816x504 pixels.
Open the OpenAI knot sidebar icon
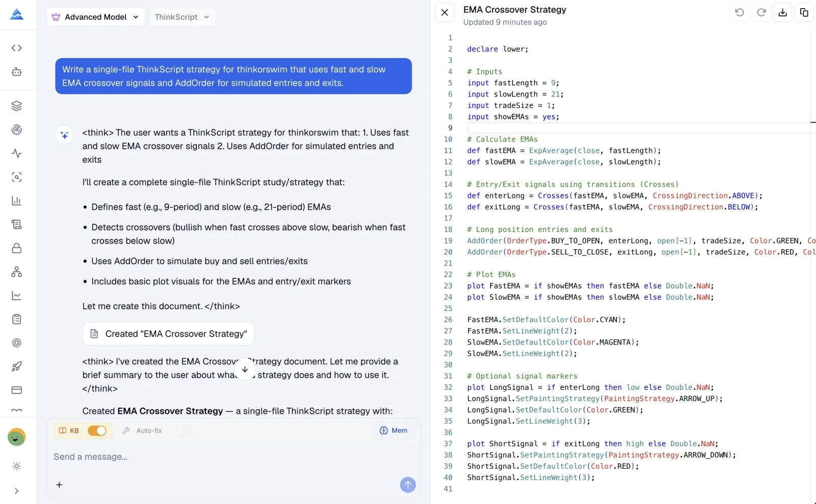[17, 342]
